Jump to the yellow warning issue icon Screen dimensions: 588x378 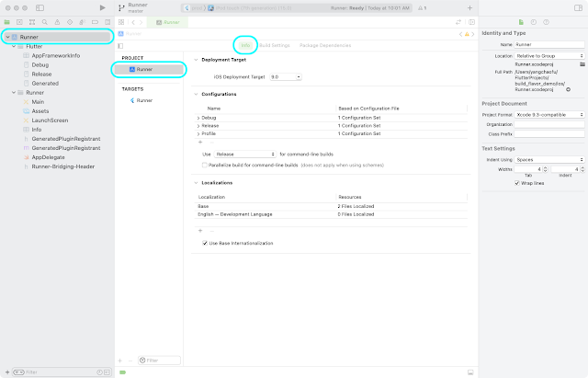pos(467,34)
